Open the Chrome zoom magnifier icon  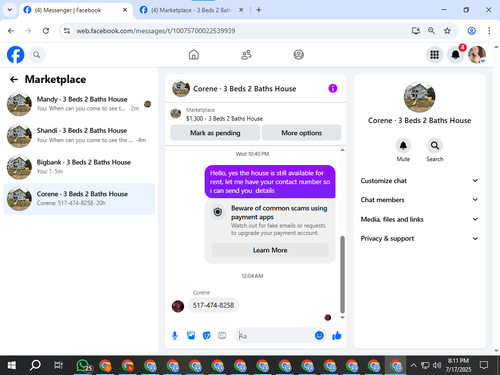[431, 31]
